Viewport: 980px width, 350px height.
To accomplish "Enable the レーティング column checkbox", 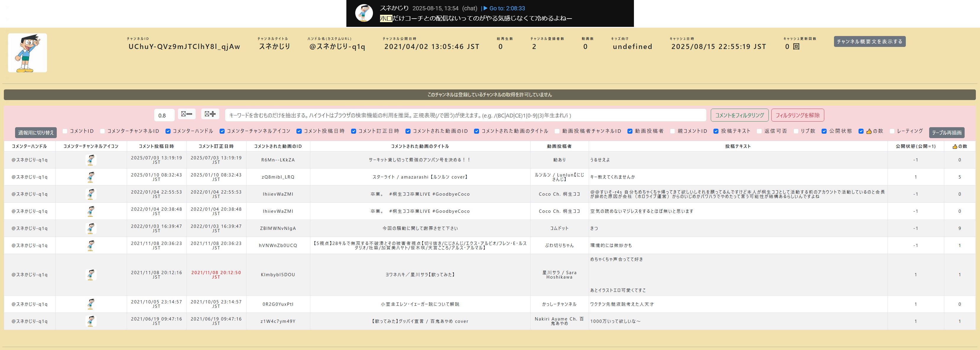I will [x=892, y=131].
